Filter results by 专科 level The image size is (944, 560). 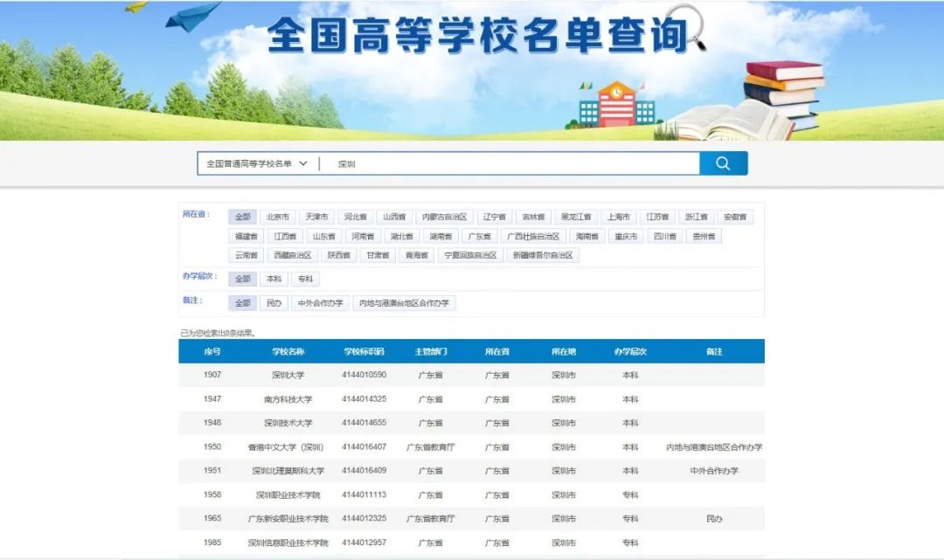pyautogui.click(x=304, y=279)
